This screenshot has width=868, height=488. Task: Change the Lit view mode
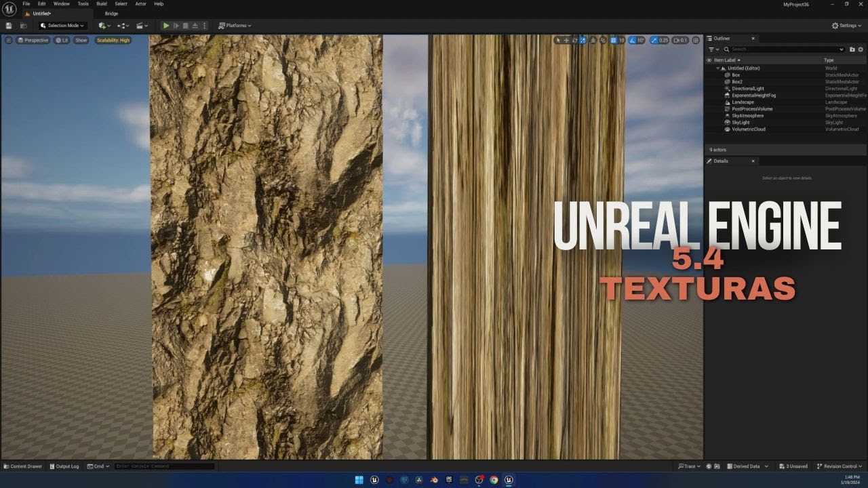[62, 40]
